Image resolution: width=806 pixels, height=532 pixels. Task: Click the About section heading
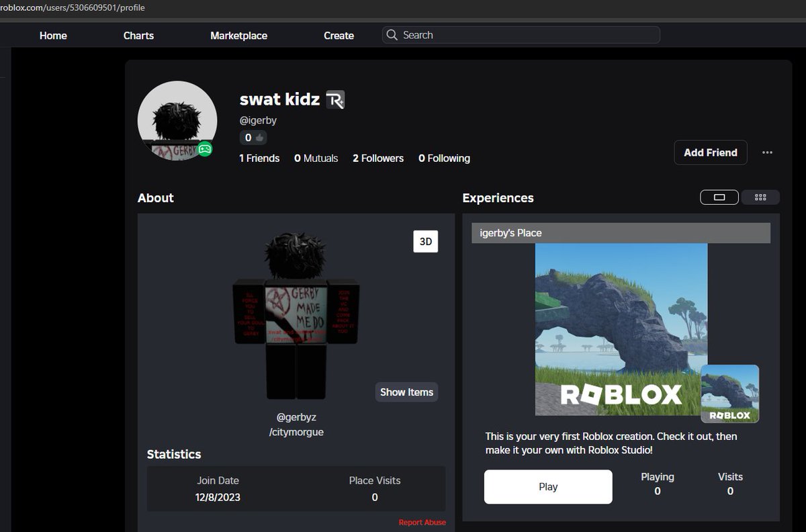click(156, 197)
